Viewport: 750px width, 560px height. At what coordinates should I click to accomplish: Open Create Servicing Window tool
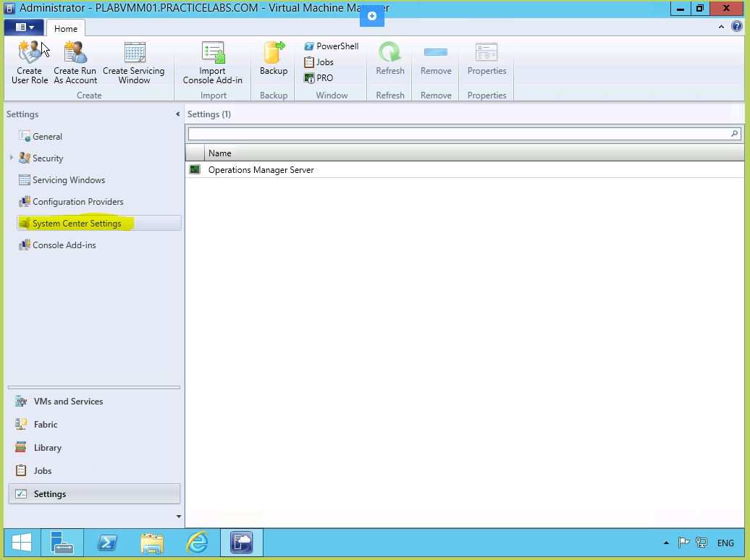[134, 63]
